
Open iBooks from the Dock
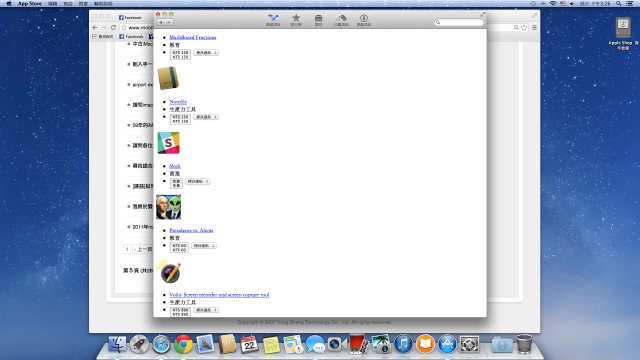tap(425, 344)
